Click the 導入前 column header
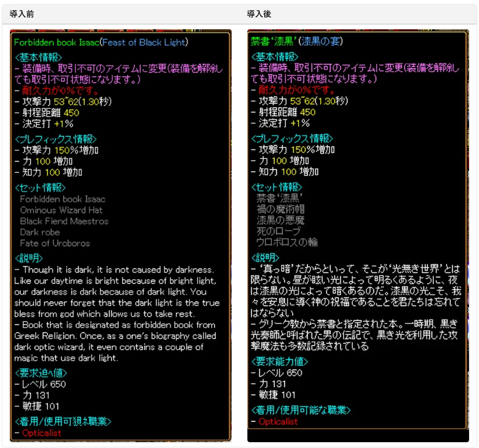The image size is (479, 448). 22,14
